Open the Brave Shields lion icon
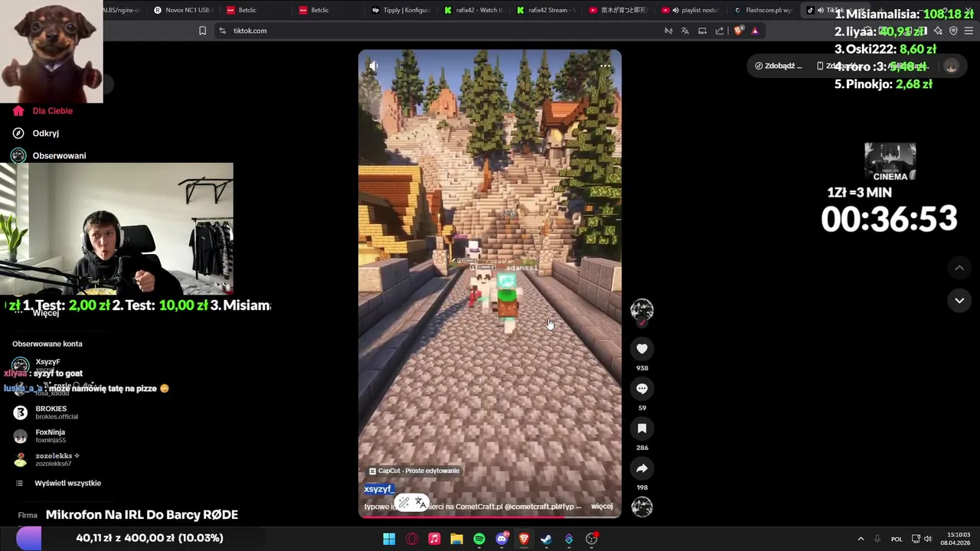Image resolution: width=980 pixels, height=551 pixels. coord(738,31)
